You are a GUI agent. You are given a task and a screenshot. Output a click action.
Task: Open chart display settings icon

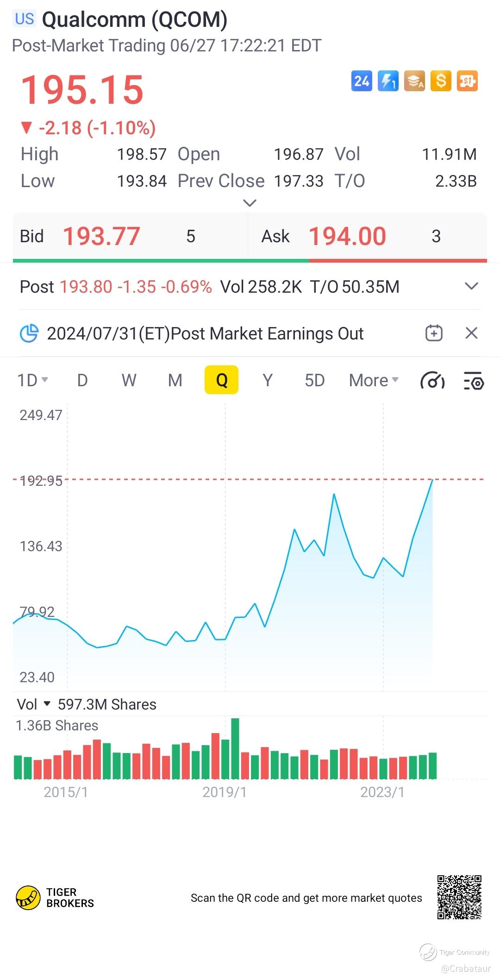(474, 381)
